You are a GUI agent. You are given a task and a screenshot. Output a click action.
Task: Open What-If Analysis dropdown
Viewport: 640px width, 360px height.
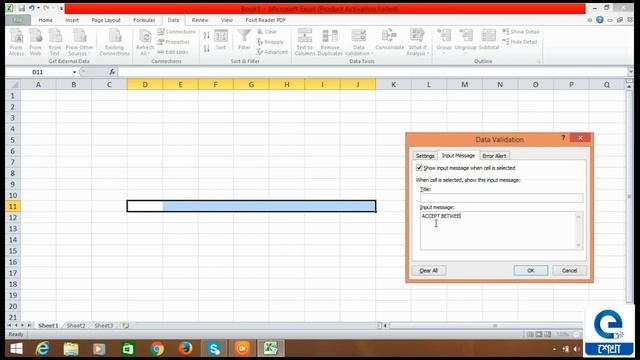point(417,42)
